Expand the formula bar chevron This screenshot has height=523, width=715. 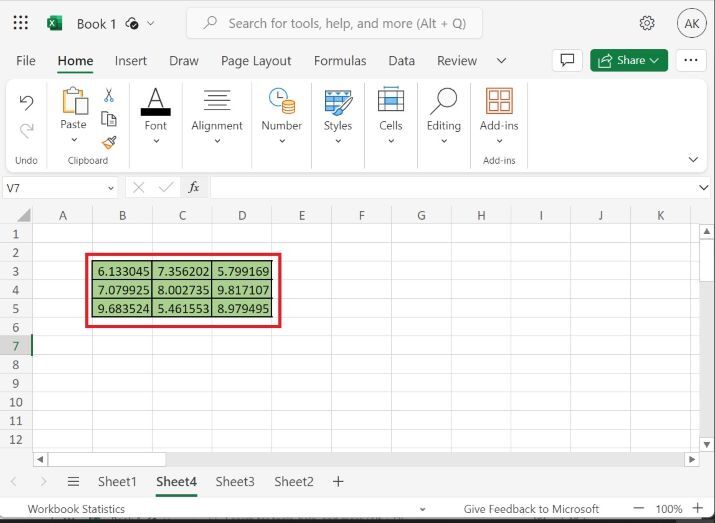click(x=703, y=187)
